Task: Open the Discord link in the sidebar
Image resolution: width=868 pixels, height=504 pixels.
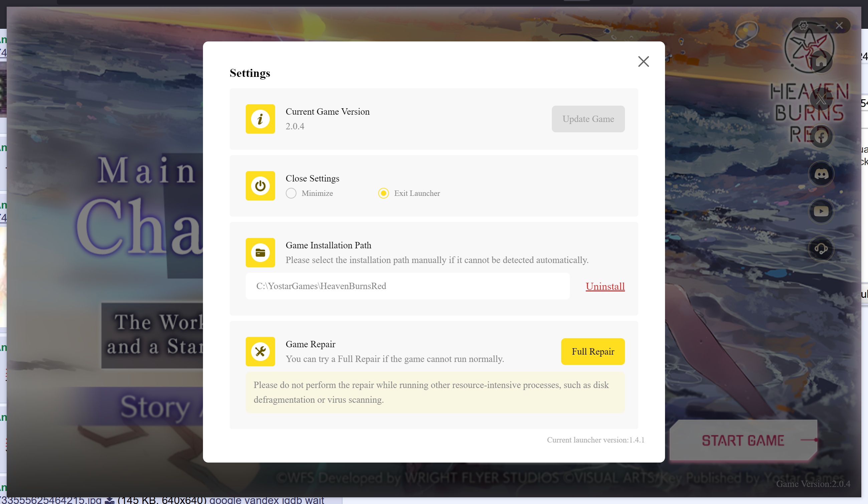Action: pos(821,174)
